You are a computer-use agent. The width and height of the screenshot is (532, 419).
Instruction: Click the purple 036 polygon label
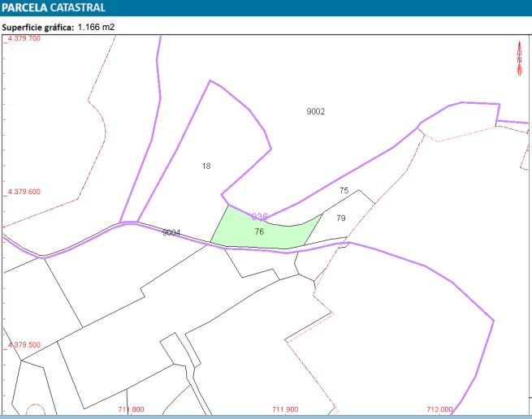[260, 217]
